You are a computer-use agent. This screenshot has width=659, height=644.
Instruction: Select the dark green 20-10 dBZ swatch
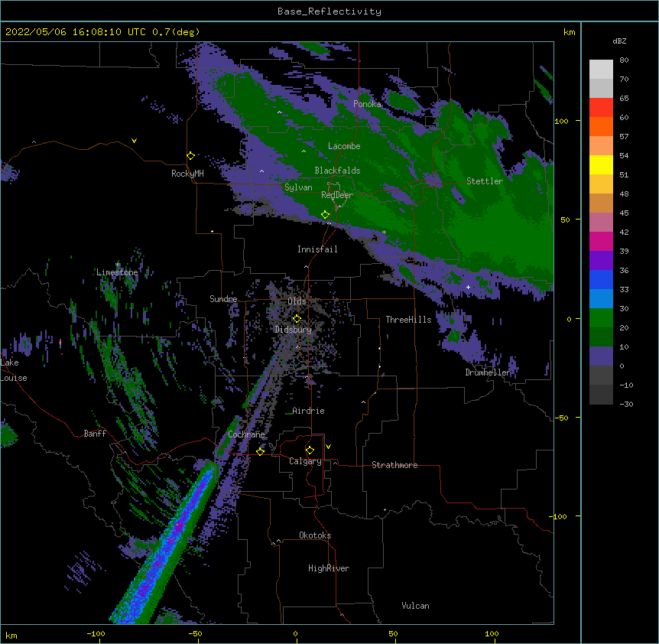point(601,337)
